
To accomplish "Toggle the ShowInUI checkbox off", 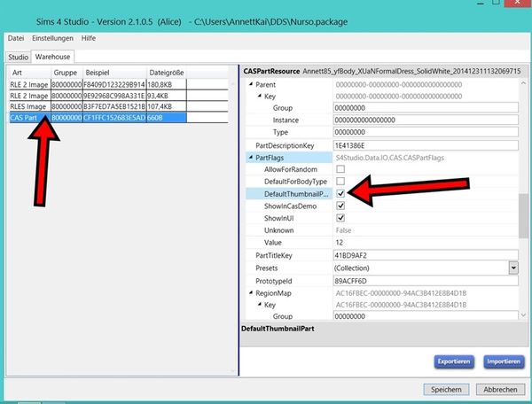I will [340, 218].
